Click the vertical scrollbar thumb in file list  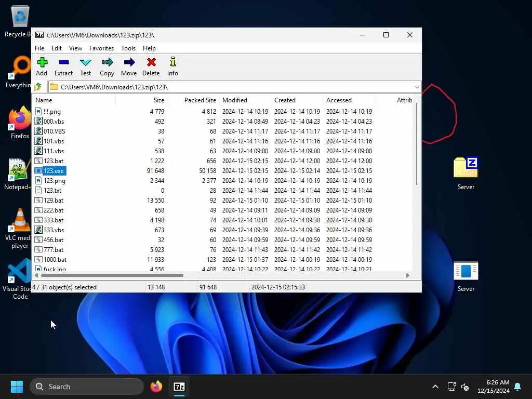pos(416,144)
